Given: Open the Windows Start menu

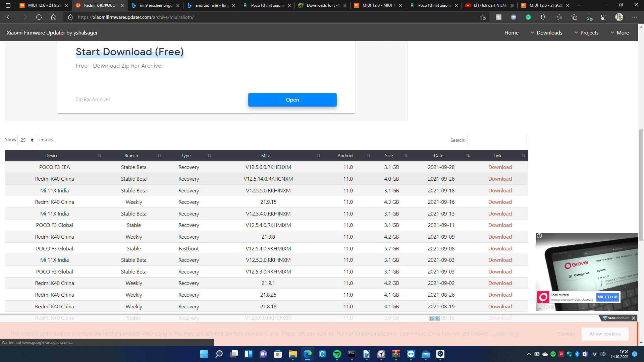Looking at the screenshot, I should coord(204,354).
